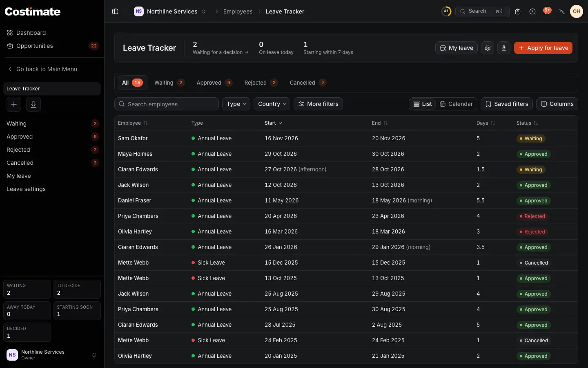
Task: Click the sidebar download icon
Action: click(x=33, y=104)
